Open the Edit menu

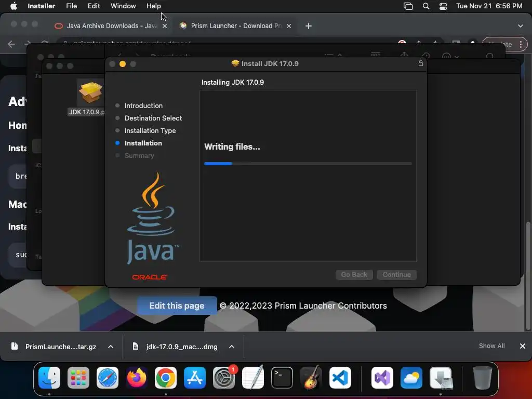click(94, 6)
